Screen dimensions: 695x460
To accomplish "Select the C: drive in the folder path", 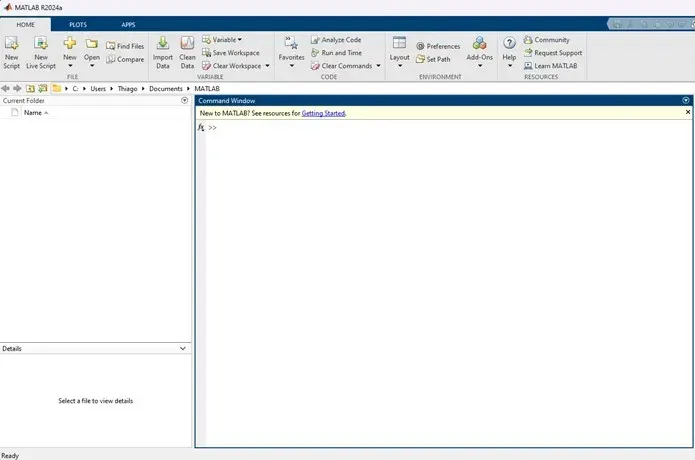I will 75,89.
